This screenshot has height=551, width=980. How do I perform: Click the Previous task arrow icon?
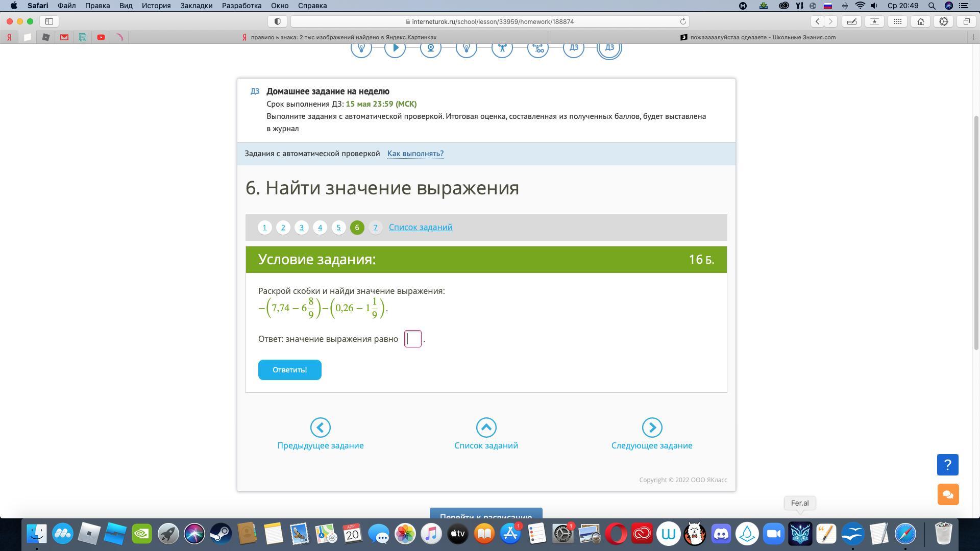click(320, 428)
